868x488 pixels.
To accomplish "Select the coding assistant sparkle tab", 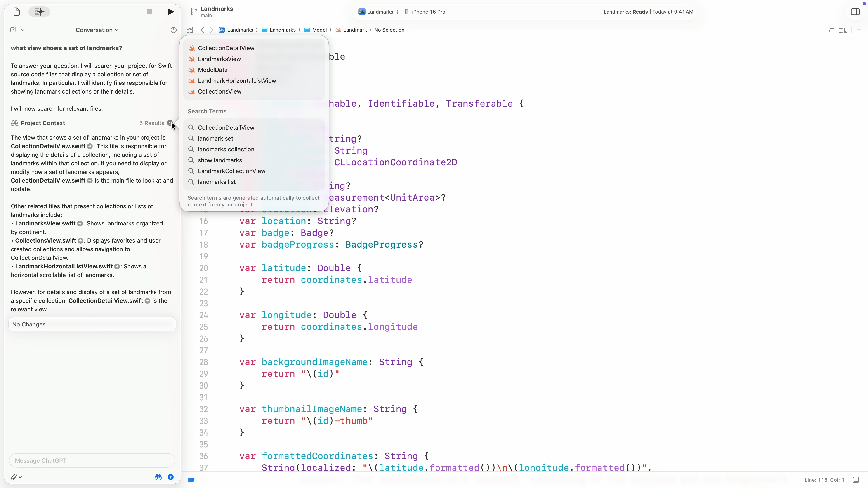I will click(39, 12).
